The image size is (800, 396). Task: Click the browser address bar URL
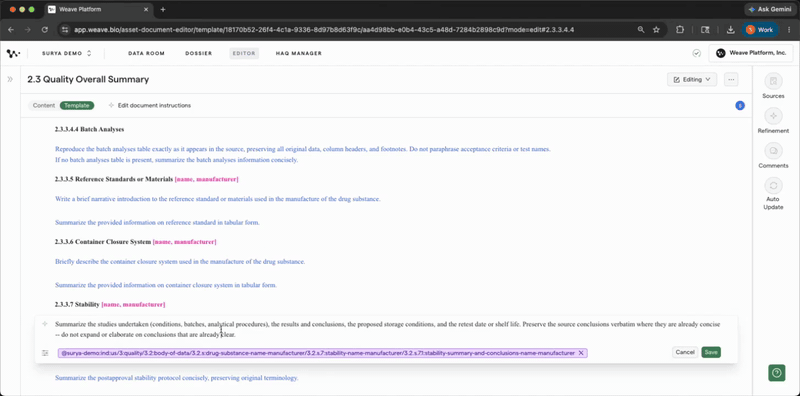click(324, 30)
